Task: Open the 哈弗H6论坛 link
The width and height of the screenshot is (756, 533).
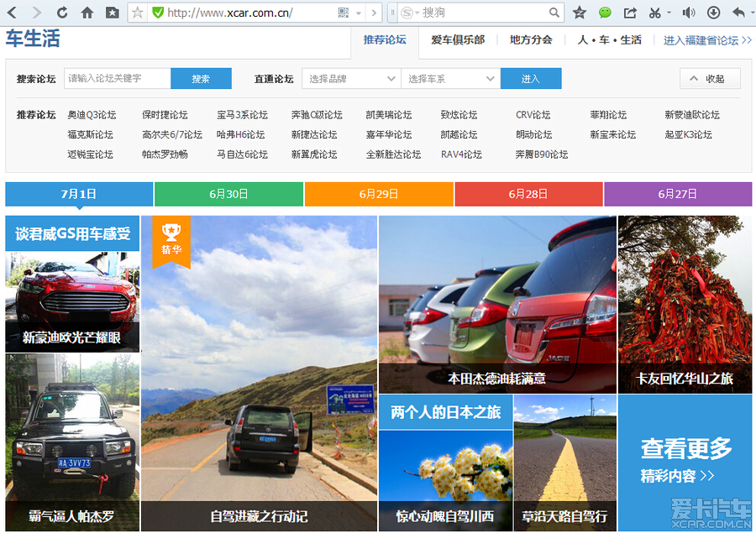Action: pyautogui.click(x=240, y=134)
